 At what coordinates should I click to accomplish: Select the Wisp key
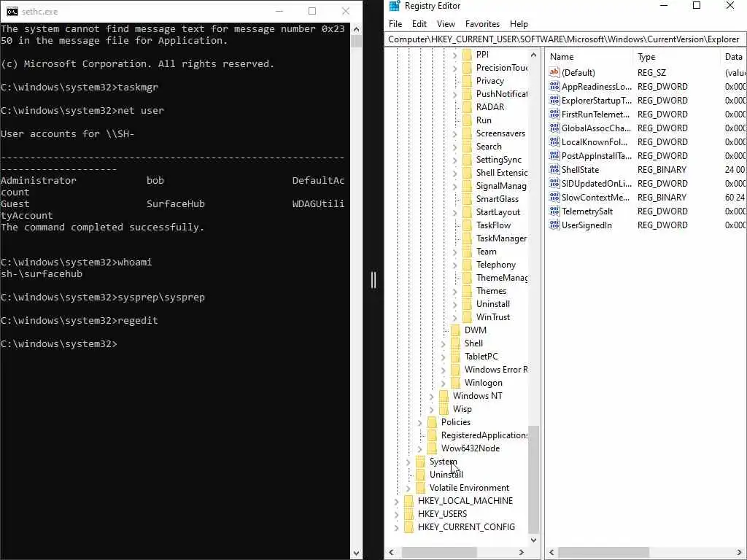(462, 409)
